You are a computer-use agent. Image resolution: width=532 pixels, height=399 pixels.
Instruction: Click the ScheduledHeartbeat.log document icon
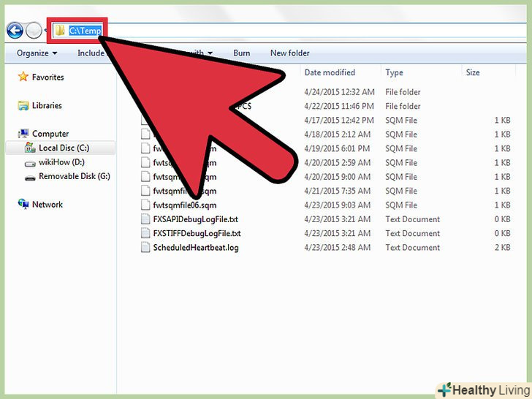click(145, 247)
